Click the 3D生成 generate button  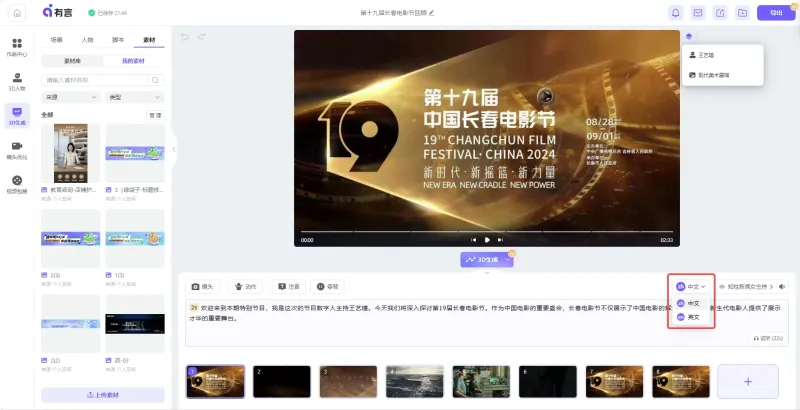point(482,260)
